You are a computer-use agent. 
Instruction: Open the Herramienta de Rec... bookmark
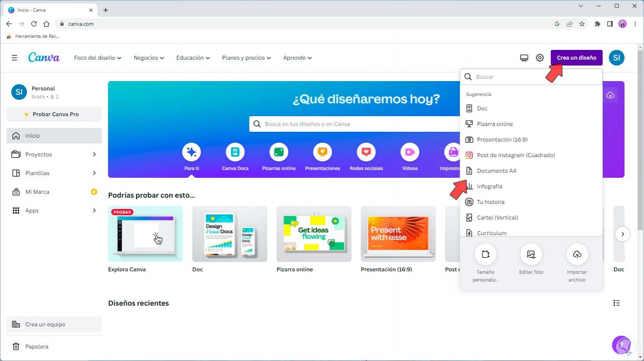33,36
